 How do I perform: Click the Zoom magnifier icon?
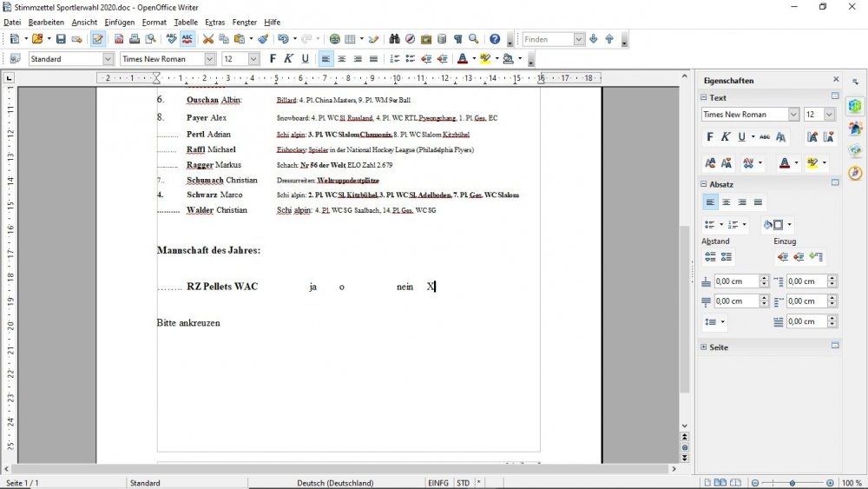[474, 39]
